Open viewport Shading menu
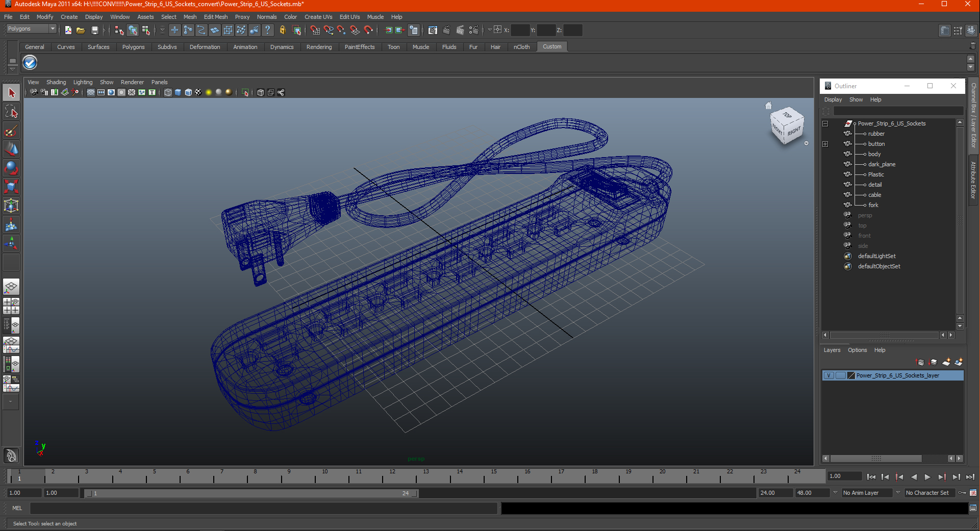 [x=56, y=82]
